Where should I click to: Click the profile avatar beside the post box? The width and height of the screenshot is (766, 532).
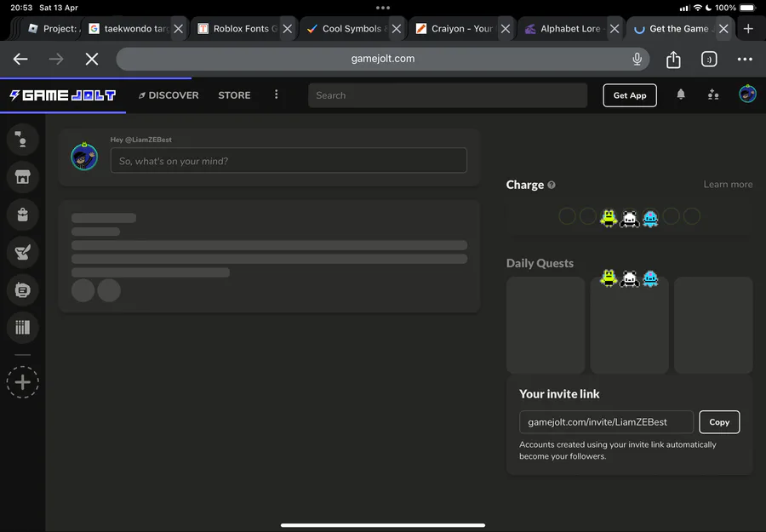click(84, 157)
